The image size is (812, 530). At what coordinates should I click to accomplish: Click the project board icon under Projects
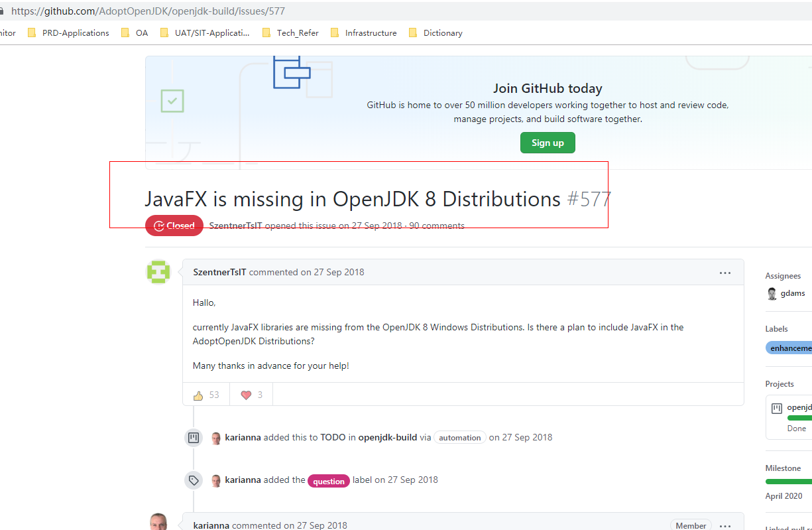click(x=777, y=409)
